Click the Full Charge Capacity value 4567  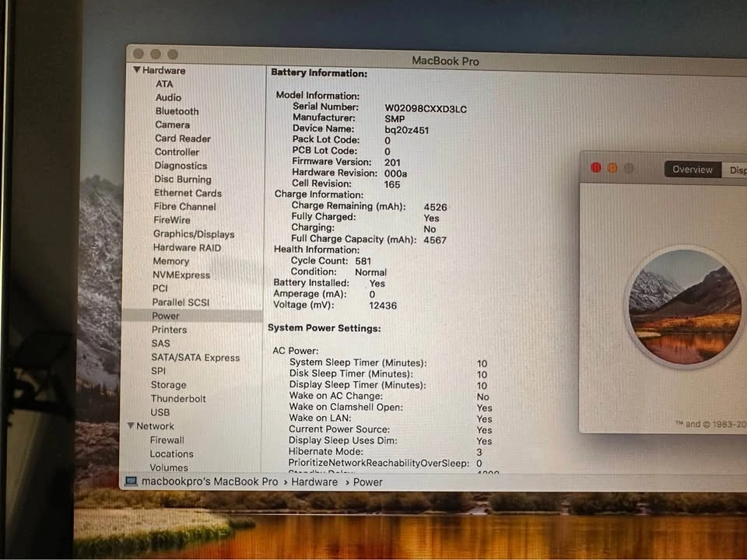[x=435, y=240]
